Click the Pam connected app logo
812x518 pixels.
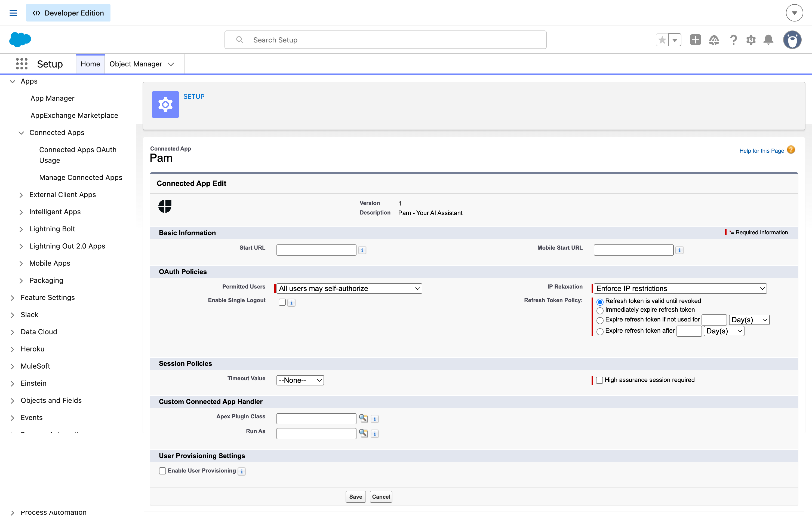coord(165,206)
